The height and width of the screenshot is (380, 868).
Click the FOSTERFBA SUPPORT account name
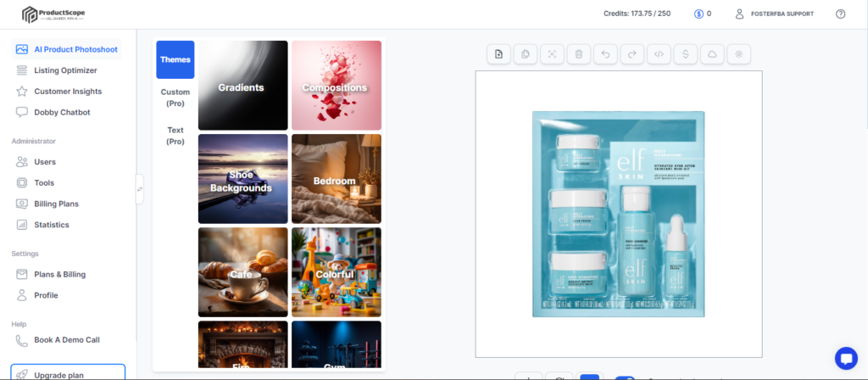(x=782, y=14)
